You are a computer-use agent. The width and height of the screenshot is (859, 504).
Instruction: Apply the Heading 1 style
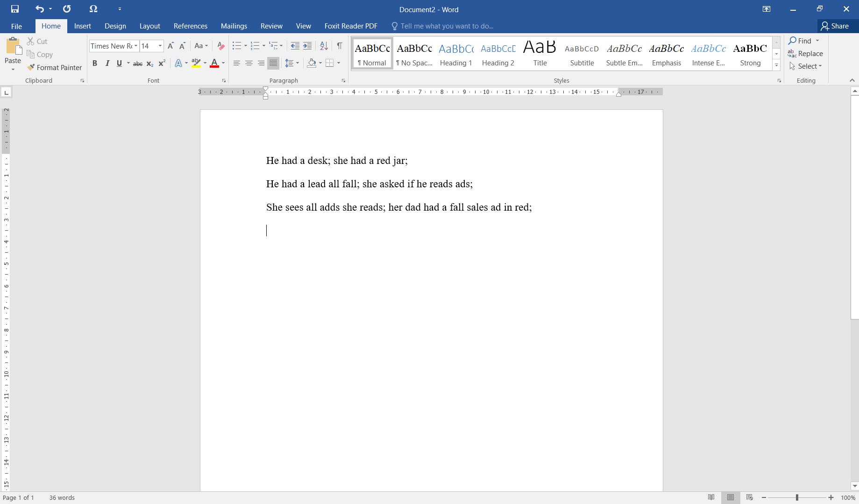(456, 54)
